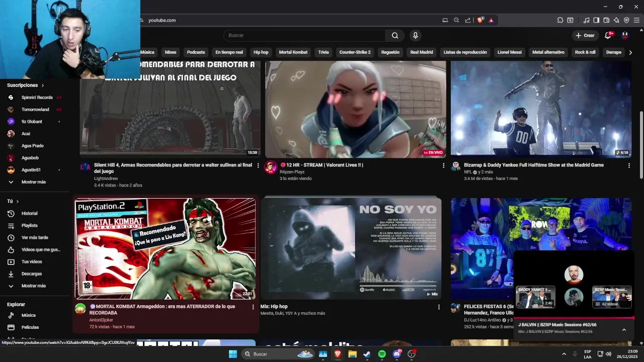The height and width of the screenshot is (362, 644).
Task: Open options menu for Bizarrap & Daddy Yankee video
Action: [629, 165]
